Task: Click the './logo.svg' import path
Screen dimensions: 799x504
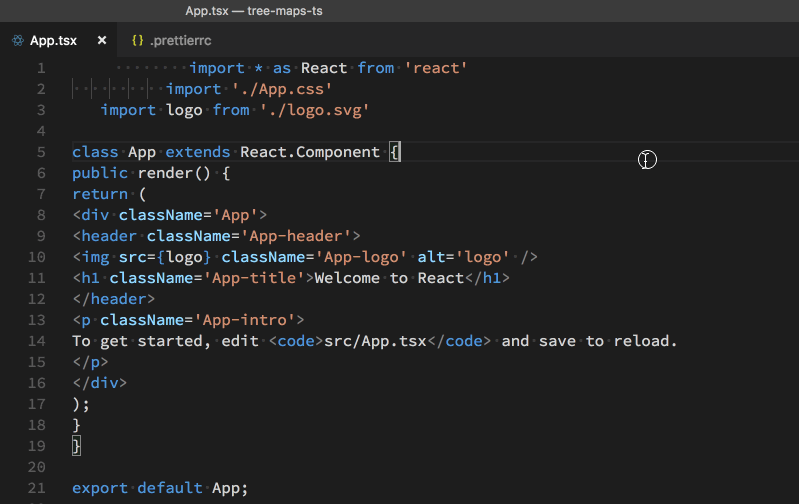Action: (x=315, y=110)
